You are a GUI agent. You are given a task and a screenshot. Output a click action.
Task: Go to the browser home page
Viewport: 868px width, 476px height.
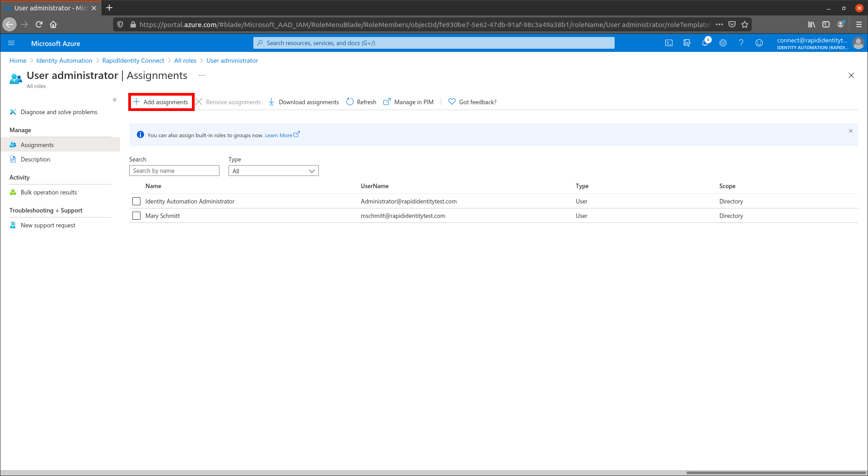point(53,24)
